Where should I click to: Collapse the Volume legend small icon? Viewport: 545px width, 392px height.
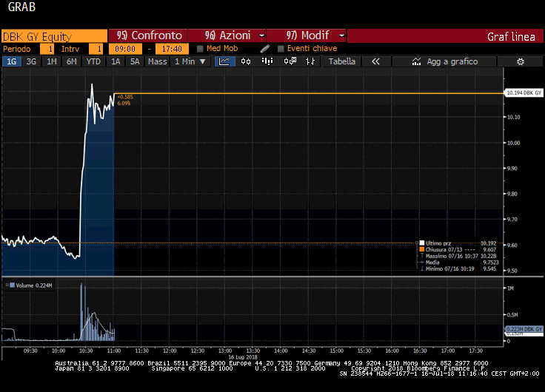pyautogui.click(x=7, y=285)
